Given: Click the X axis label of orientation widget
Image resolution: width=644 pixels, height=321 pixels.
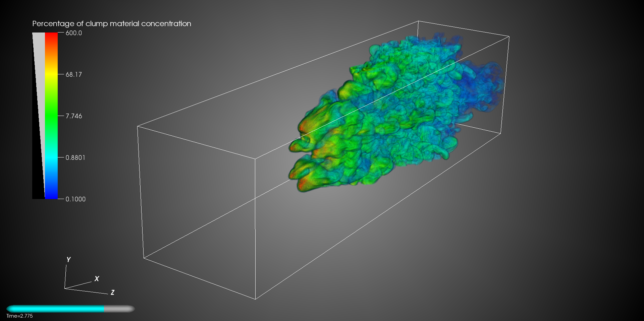Looking at the screenshot, I should 97,279.
